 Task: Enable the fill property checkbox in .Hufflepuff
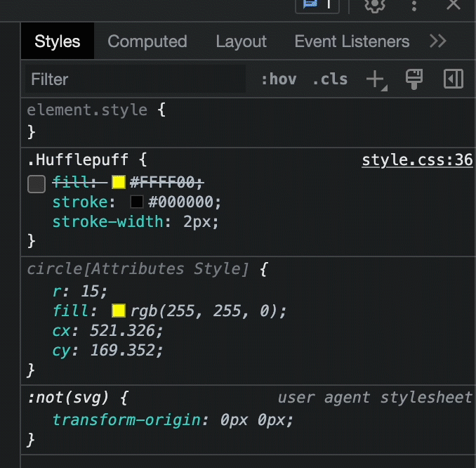(37, 184)
